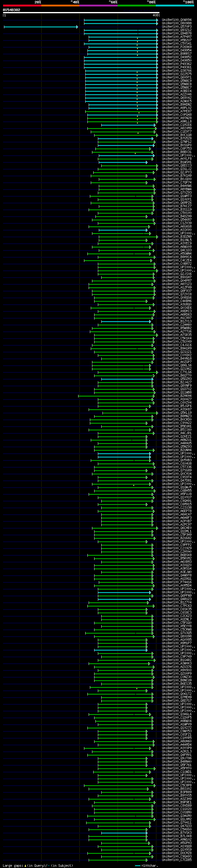Select hit UniRef100_Q04PM7

pyautogui.click(x=177, y=280)
